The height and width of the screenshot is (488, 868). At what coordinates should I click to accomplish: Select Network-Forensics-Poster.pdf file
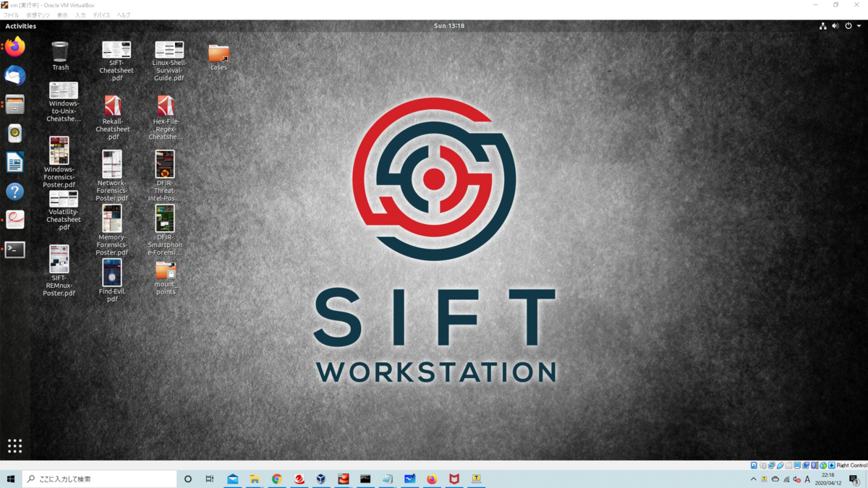point(112,176)
